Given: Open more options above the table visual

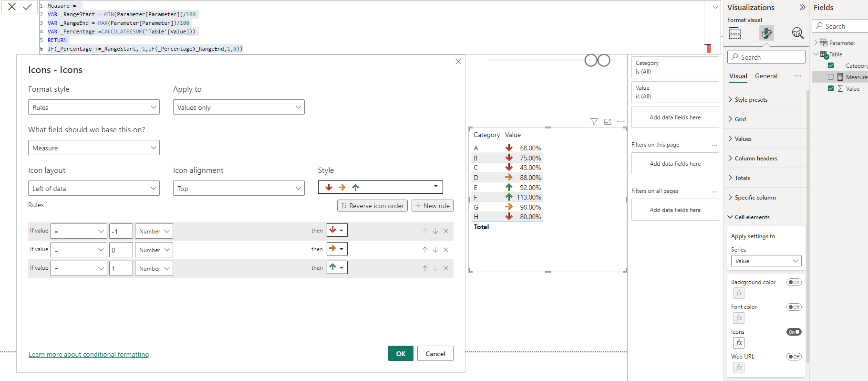Looking at the screenshot, I should pyautogui.click(x=621, y=121).
